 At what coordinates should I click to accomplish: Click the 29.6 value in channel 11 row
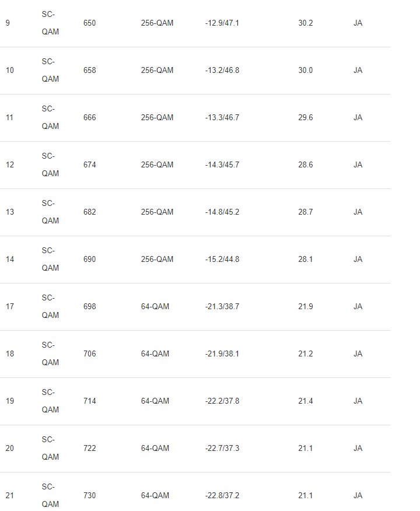point(305,118)
